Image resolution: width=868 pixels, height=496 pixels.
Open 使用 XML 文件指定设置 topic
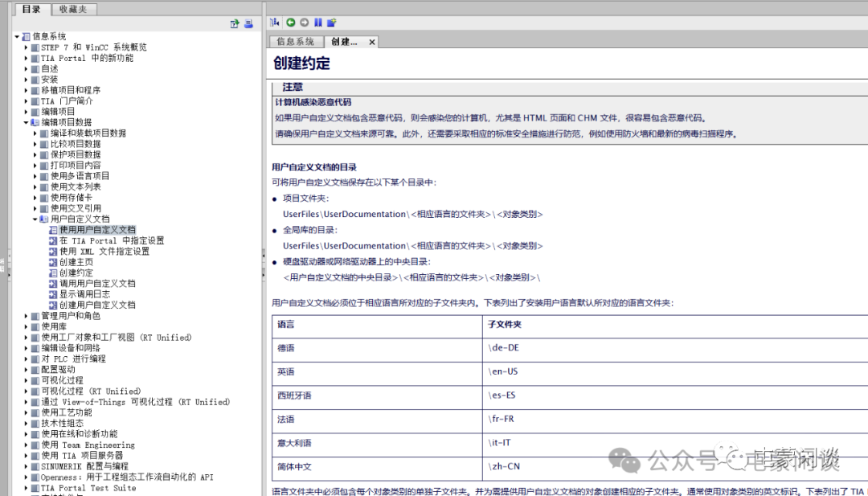tap(104, 252)
